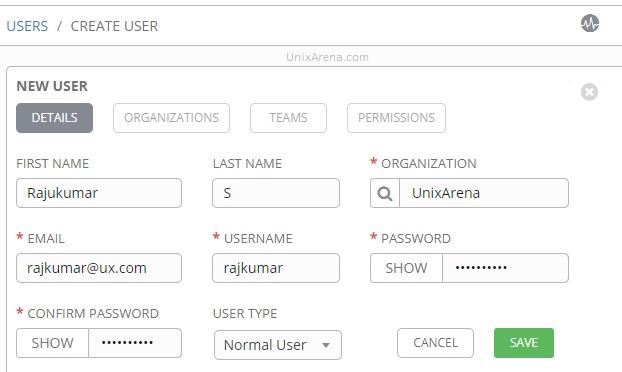This screenshot has width=622, height=372.
Task: Click the NEW USER heading text
Action: [52, 86]
